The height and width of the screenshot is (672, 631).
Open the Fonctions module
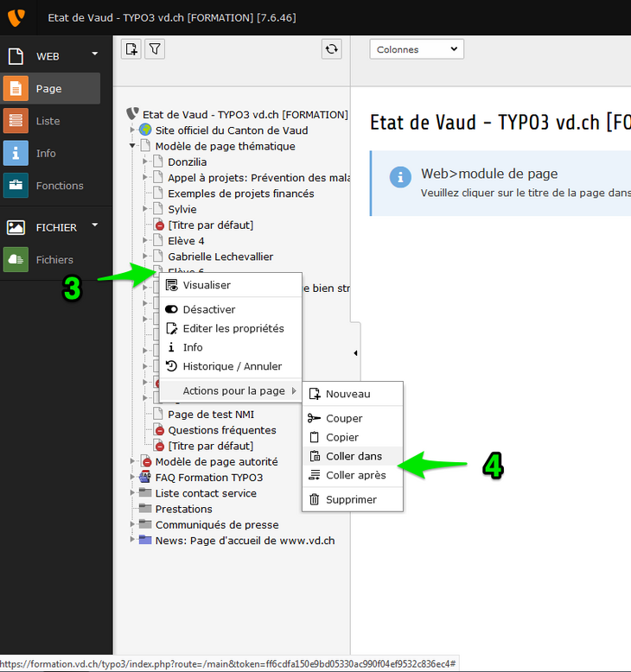51,186
